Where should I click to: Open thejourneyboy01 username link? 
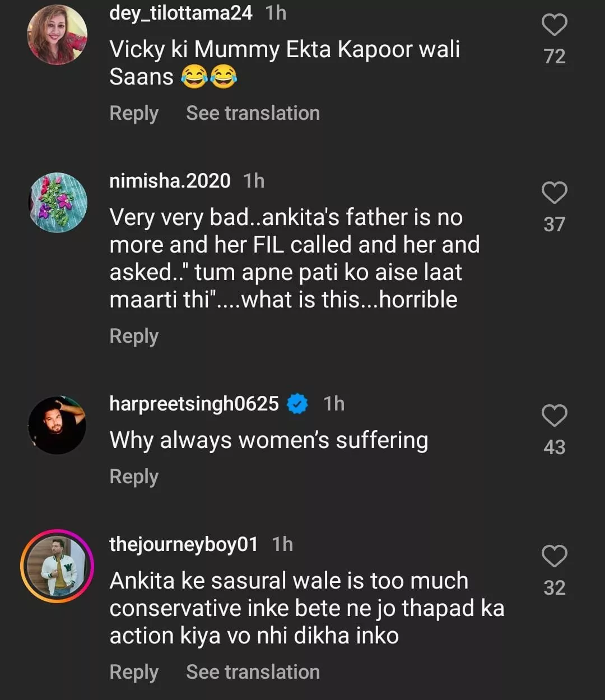(x=183, y=544)
